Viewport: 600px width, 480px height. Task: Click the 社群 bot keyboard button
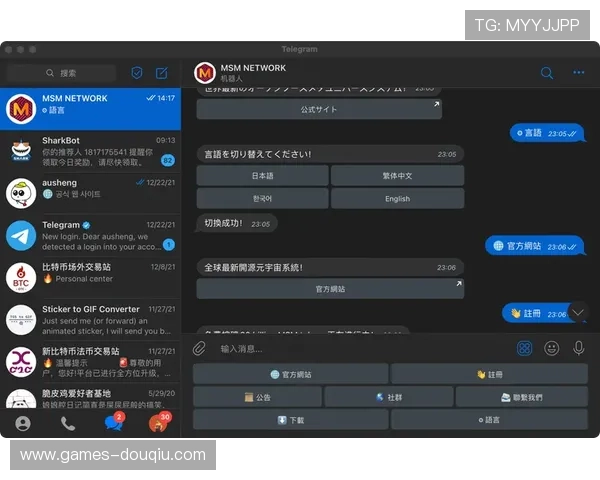click(x=389, y=397)
